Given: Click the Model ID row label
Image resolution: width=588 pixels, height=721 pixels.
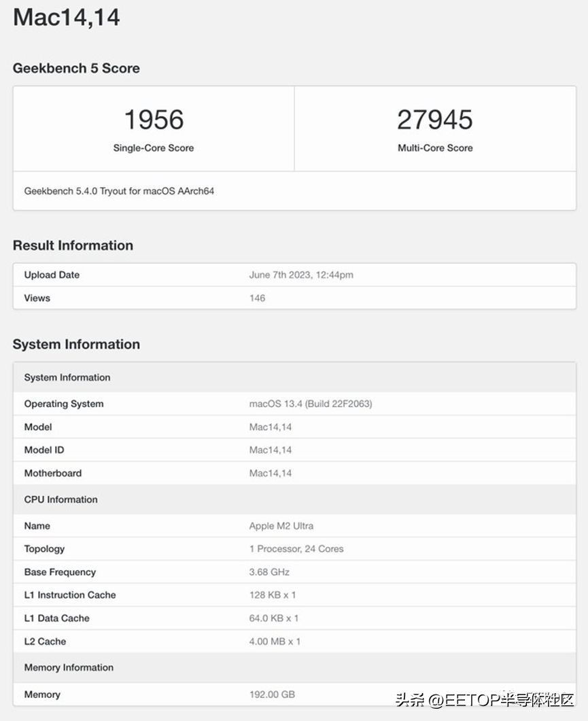Looking at the screenshot, I should click(44, 450).
